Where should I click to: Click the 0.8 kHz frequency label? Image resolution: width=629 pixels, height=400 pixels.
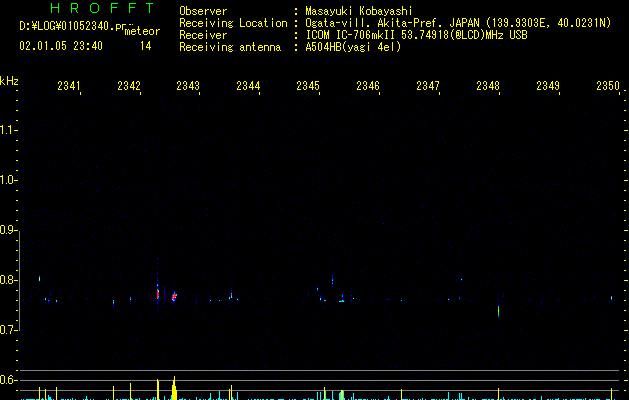pos(8,280)
